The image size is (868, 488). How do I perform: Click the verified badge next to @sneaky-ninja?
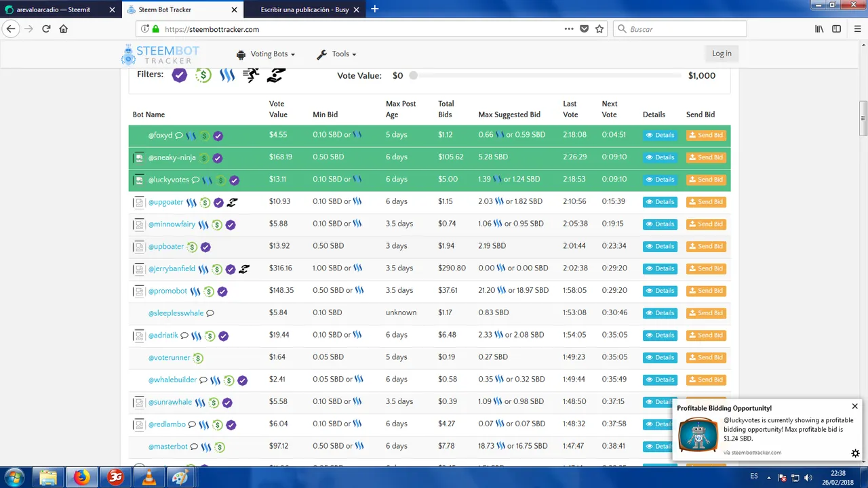pos(218,158)
